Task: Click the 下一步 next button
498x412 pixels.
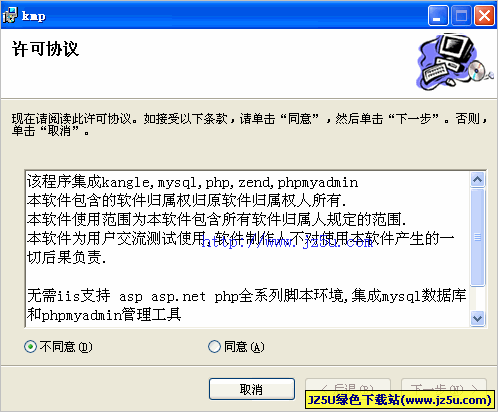Action: pyautogui.click(x=444, y=387)
